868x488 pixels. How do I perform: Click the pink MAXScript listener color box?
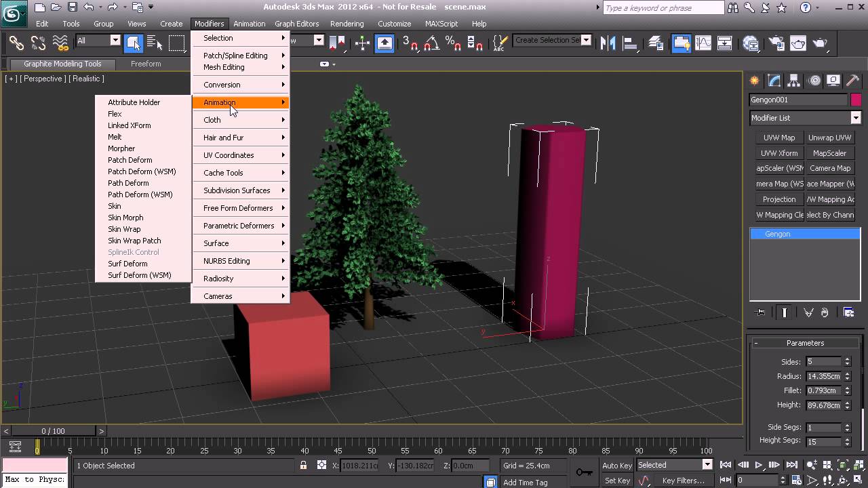pos(35,465)
